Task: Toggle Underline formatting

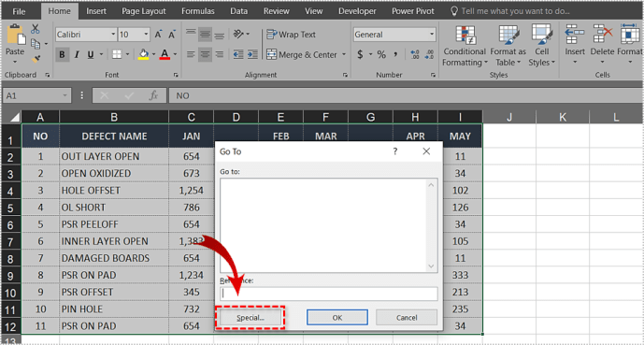Action: point(91,54)
